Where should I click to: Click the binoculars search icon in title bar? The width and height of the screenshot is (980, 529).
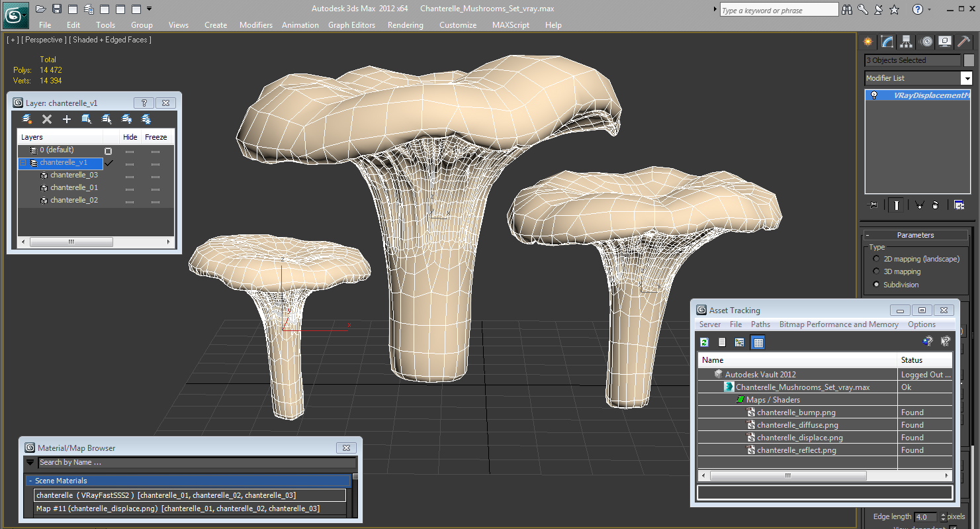847,9
